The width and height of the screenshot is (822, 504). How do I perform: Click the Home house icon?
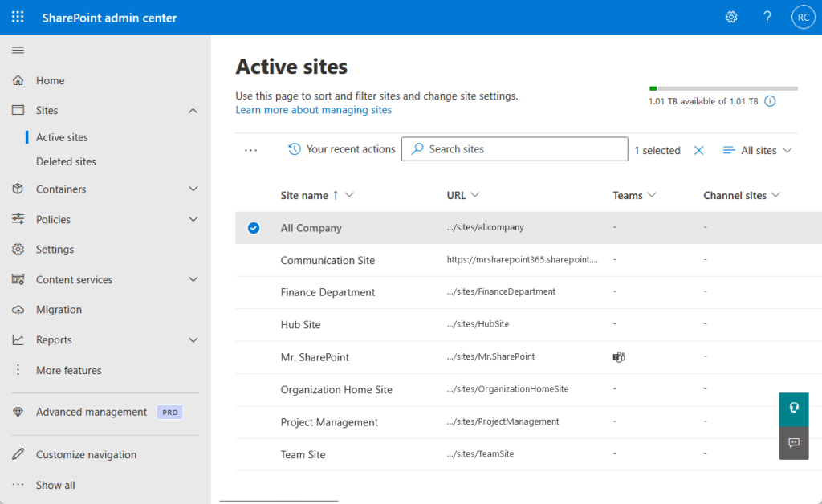tap(18, 80)
